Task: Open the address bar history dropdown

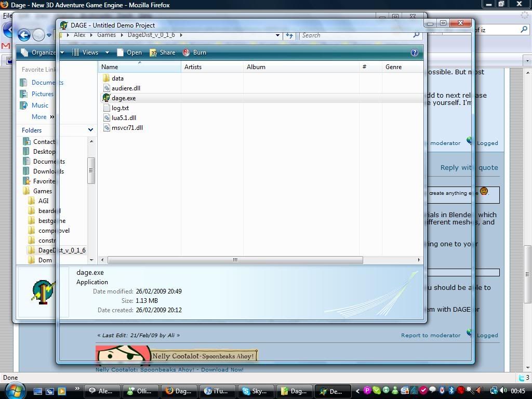Action: (277, 35)
